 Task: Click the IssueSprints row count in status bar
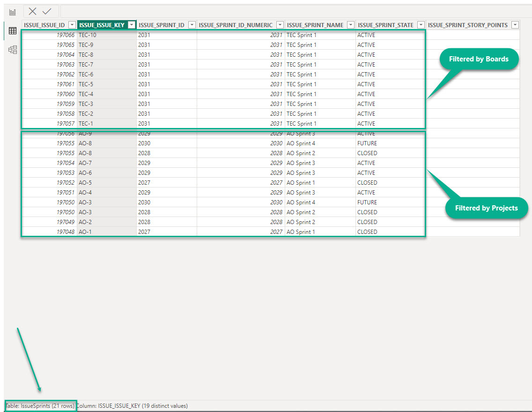coord(40,406)
